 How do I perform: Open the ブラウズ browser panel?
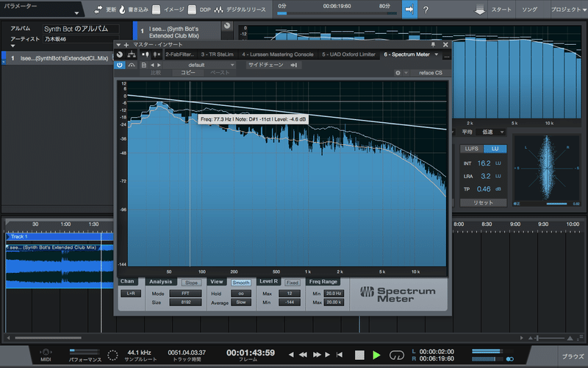[x=573, y=357]
